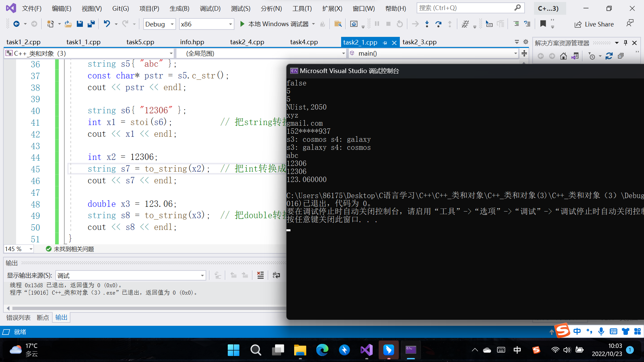Click the Find in Files folder icon
Viewport: 644px width, 362px height.
pyautogui.click(x=338, y=24)
